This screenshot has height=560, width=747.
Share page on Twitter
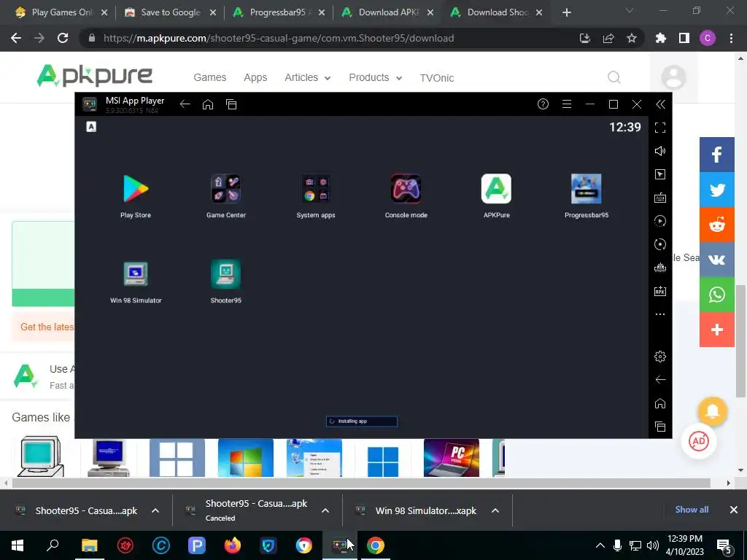pos(716,190)
